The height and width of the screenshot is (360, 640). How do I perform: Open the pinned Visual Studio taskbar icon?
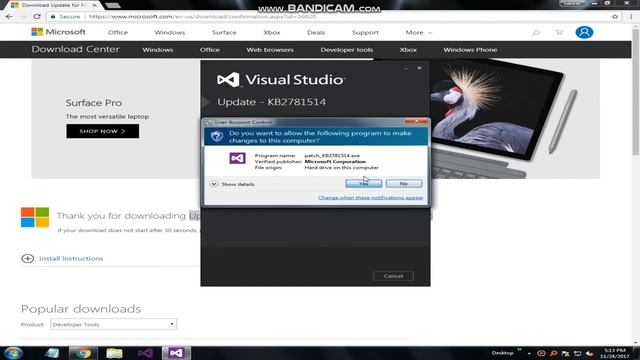coord(145,353)
